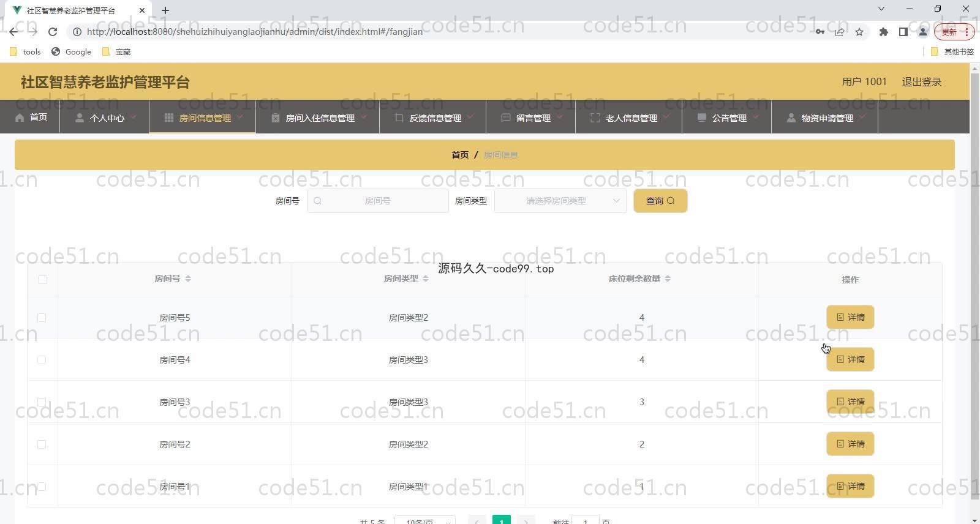980x524 pixels.
Task: Open the 留言管理 menu
Action: coord(531,118)
